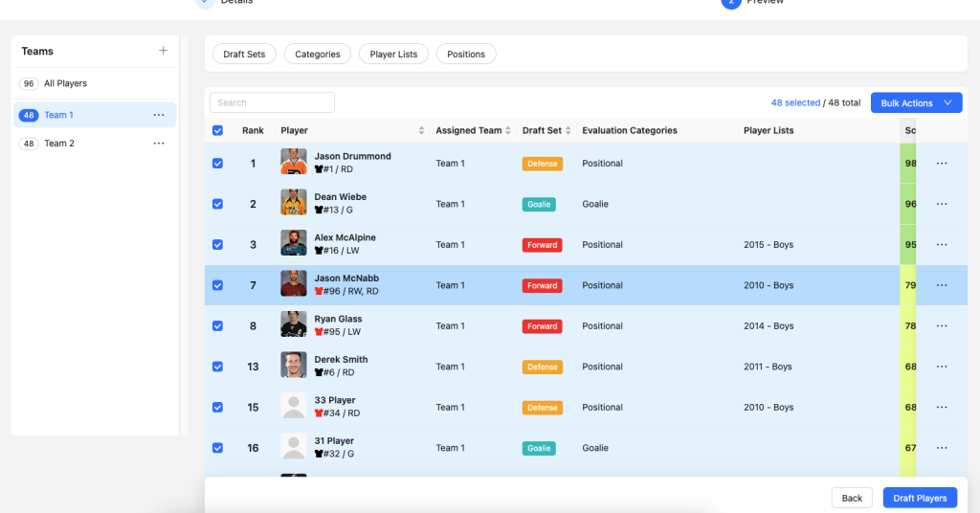The width and height of the screenshot is (980, 513).
Task: Go back using the Back button
Action: 852,498
